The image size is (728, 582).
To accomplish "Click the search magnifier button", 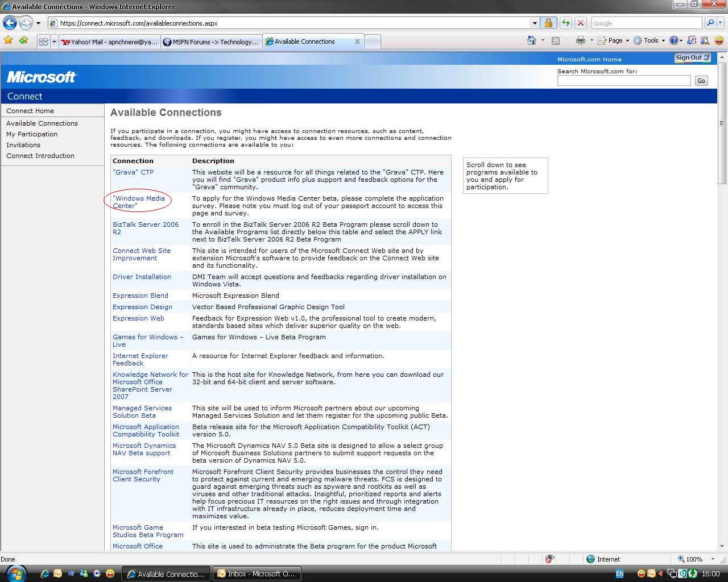I will coord(710,23).
